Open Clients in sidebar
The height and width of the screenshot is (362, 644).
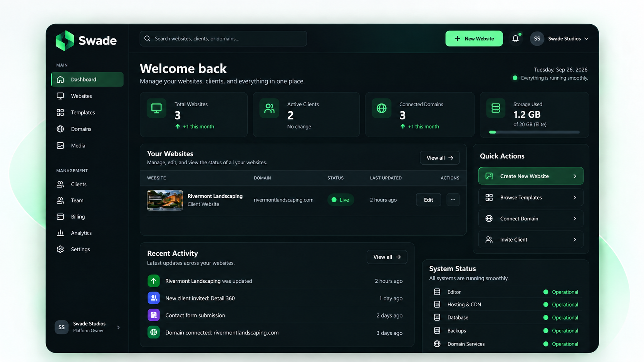pos(87,184)
